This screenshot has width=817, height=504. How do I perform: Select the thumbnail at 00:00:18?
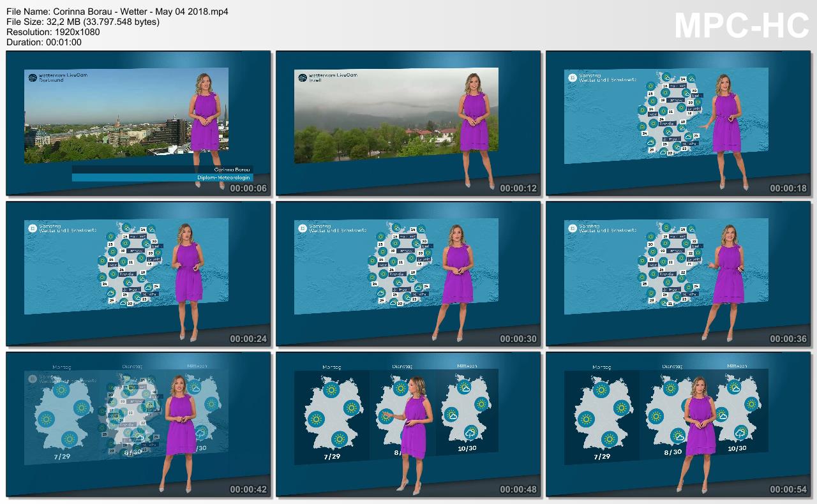[x=678, y=123]
